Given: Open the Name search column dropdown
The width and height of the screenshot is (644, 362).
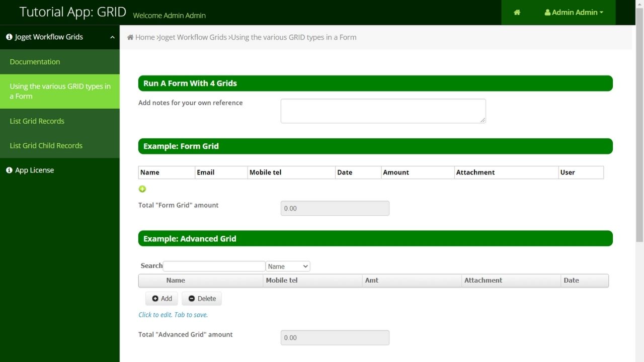Looking at the screenshot, I should (288, 266).
